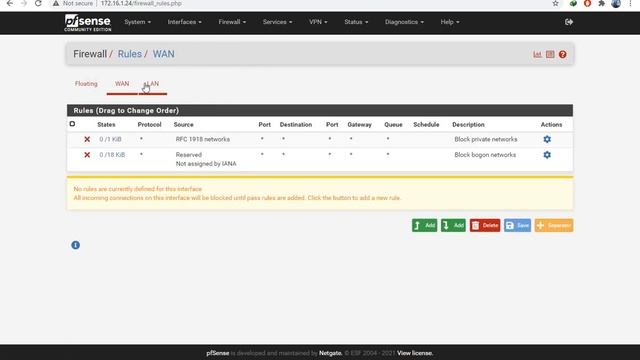
Task: Click the Not assigned by IANA text
Action: [x=206, y=164]
